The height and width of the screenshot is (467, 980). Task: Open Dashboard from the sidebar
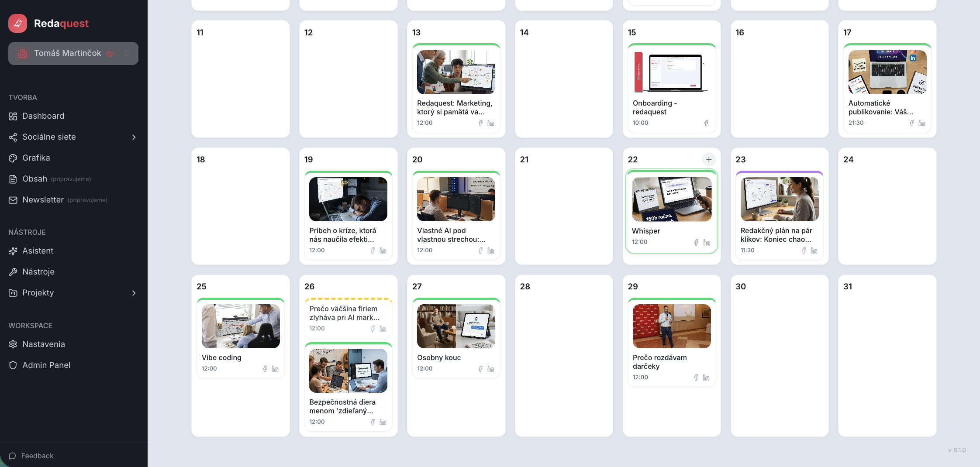tap(43, 116)
